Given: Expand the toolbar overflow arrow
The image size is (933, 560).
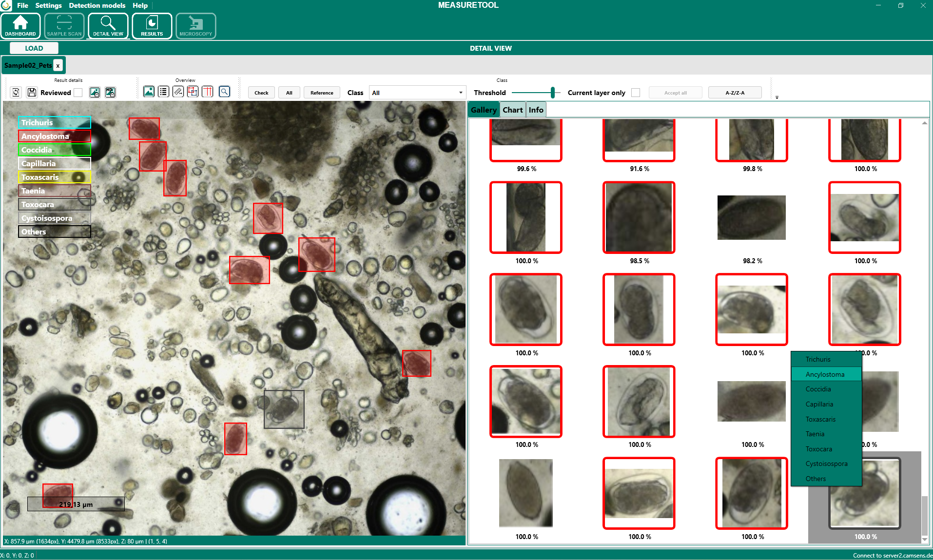Looking at the screenshot, I should [x=777, y=97].
